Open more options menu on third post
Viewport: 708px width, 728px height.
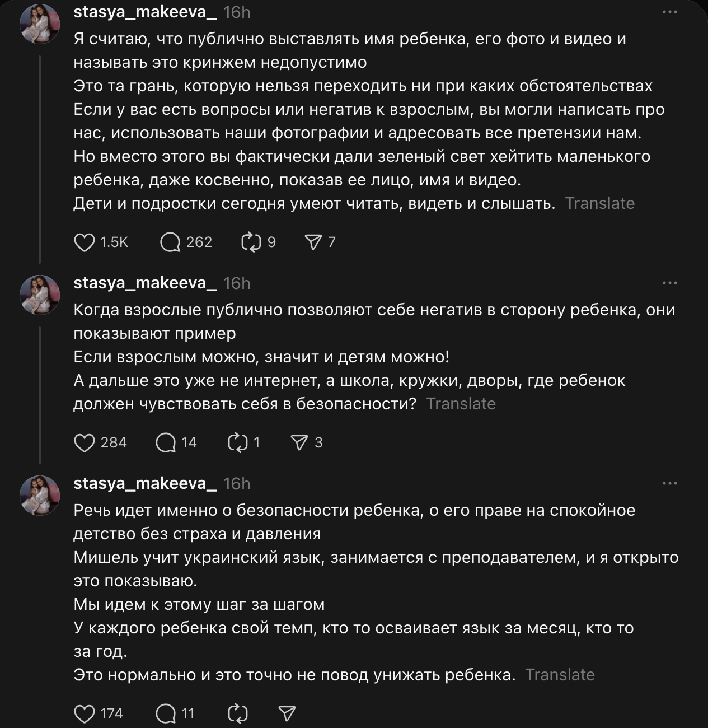(x=669, y=484)
